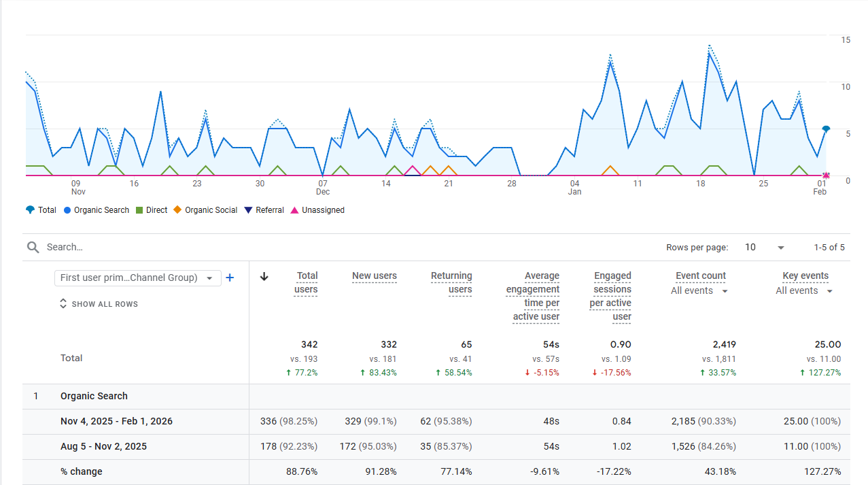Click the Organic Social diamond legend icon
The image size is (868, 485).
178,210
